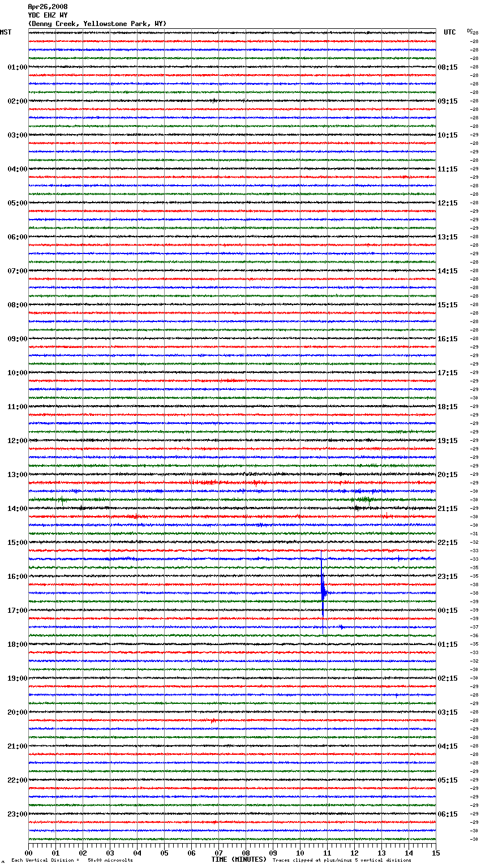Image resolution: width=481 pixels, height=868 pixels.
Task: Select the 12:00 MST time label
Action: 18,441
